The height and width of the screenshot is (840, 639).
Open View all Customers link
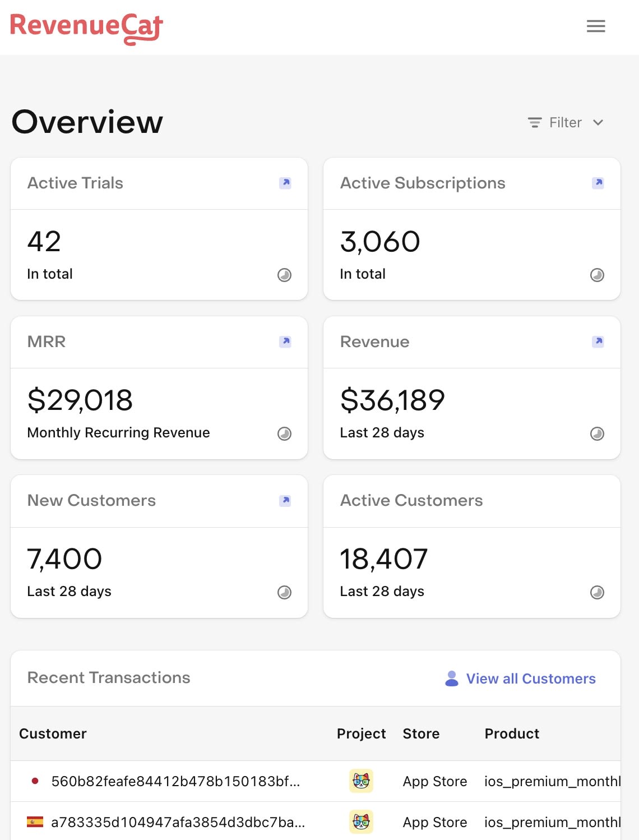530,679
